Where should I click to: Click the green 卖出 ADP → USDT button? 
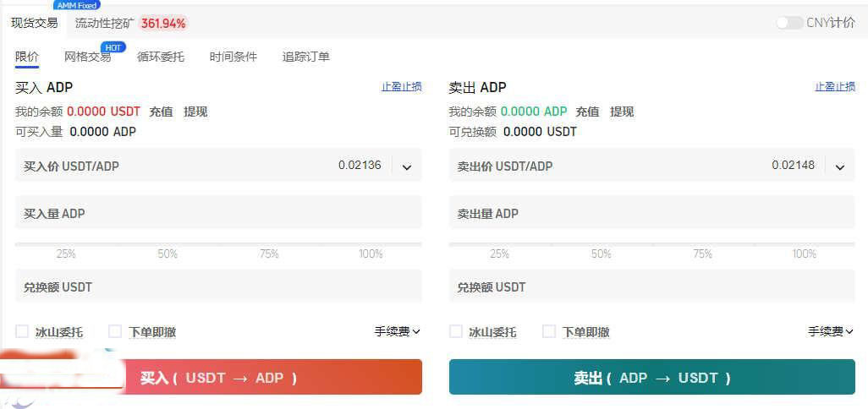651,378
